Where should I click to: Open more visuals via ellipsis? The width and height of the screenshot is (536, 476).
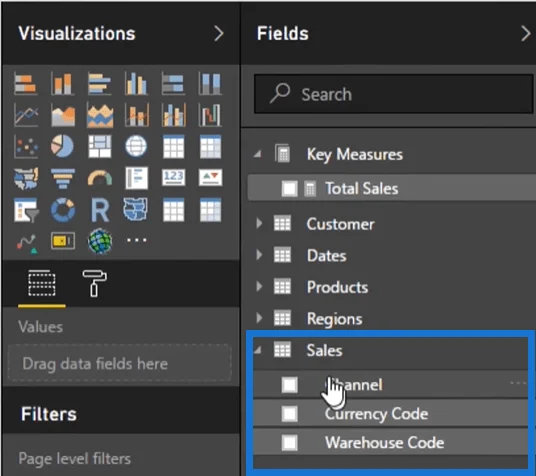[x=137, y=240]
